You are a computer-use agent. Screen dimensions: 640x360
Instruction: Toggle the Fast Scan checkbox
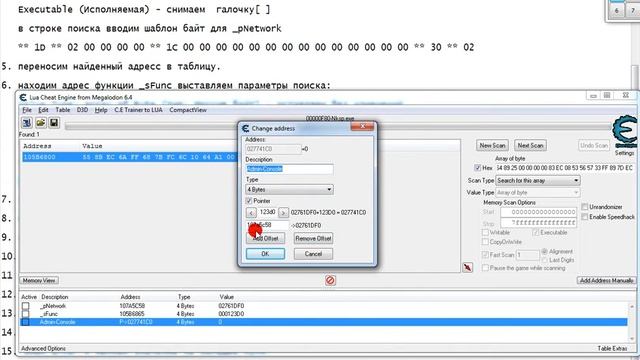pos(485,255)
